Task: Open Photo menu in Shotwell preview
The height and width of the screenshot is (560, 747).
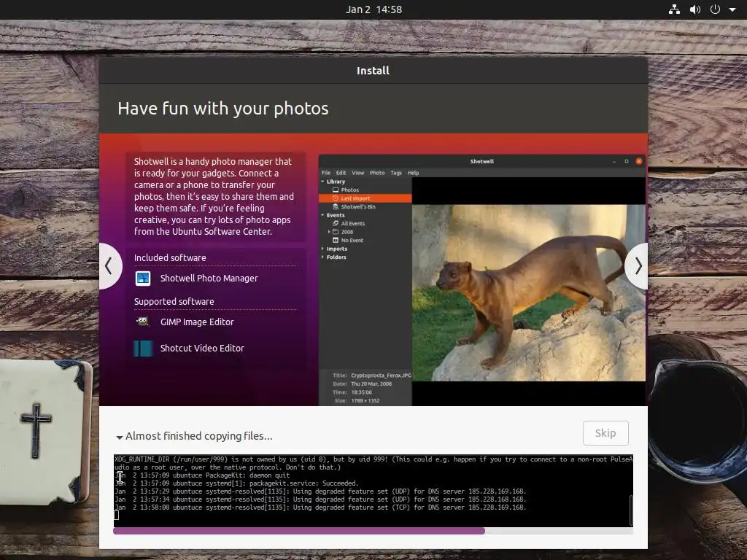Action: [377, 173]
